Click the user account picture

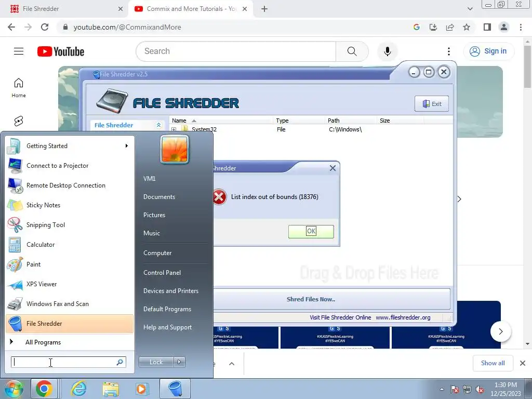[175, 149]
